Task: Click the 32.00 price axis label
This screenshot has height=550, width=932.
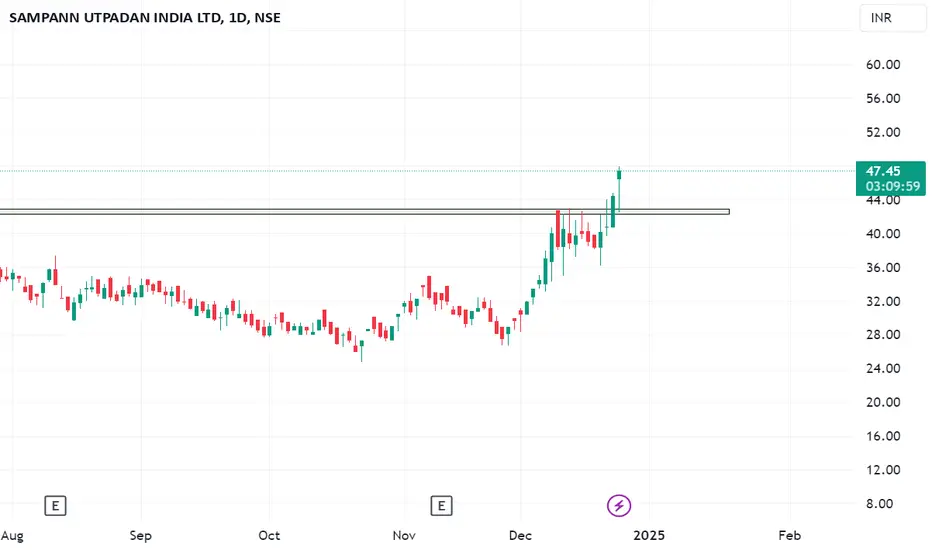Action: [x=883, y=301]
